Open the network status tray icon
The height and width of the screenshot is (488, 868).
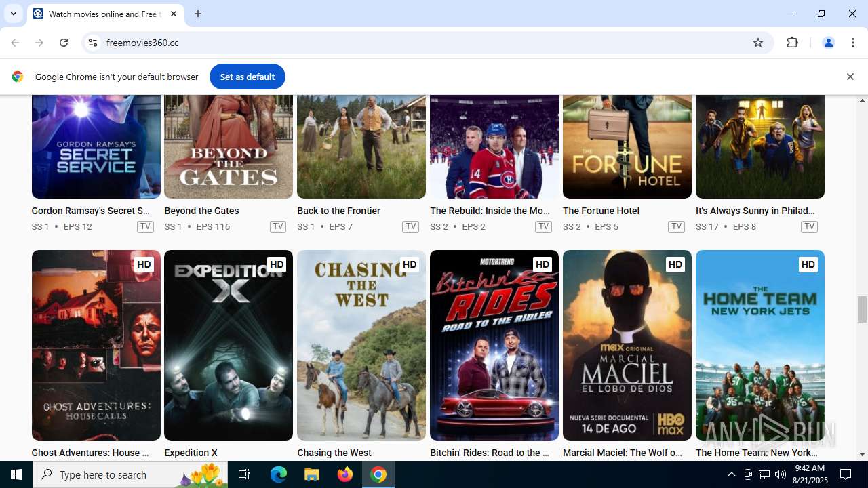coord(764,474)
